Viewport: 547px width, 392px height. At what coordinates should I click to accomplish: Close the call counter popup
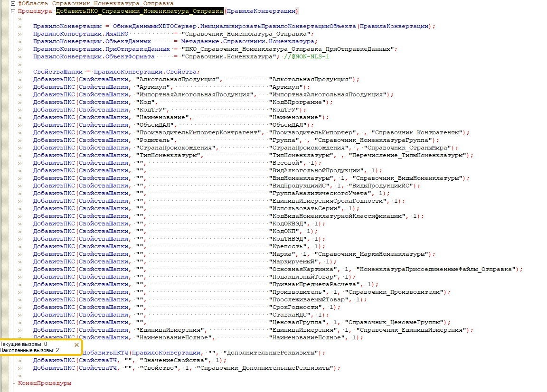77,345
